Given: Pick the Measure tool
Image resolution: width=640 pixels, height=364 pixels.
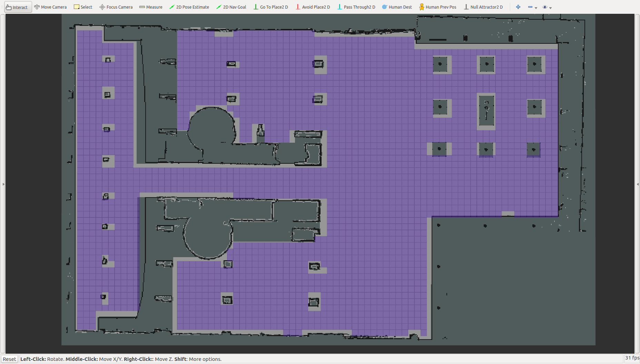Looking at the screenshot, I should click(151, 7).
